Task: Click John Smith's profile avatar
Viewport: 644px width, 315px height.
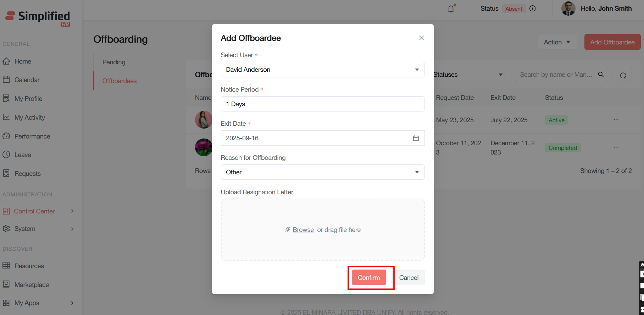Action: click(568, 9)
